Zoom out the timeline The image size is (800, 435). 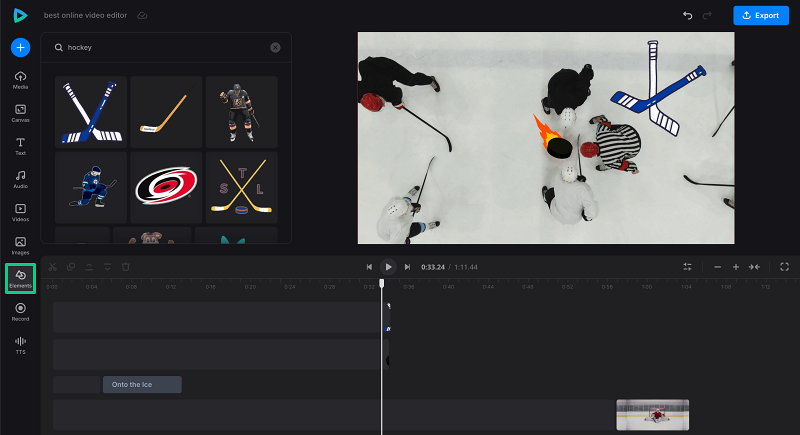click(717, 267)
